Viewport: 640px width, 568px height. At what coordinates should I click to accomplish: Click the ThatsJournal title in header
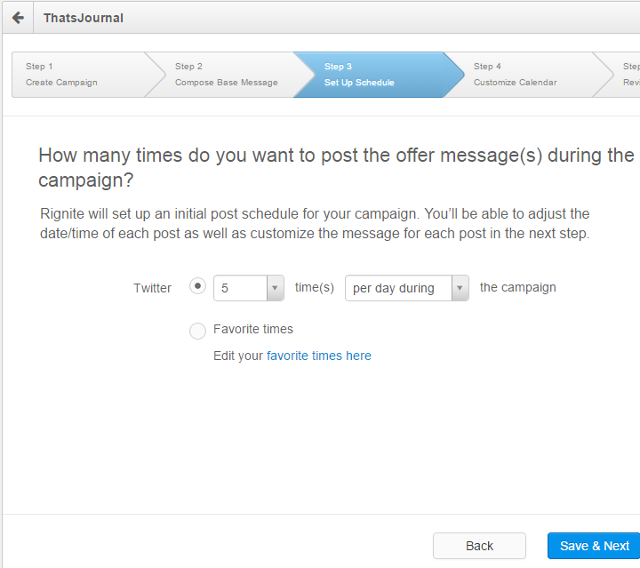coord(83,18)
